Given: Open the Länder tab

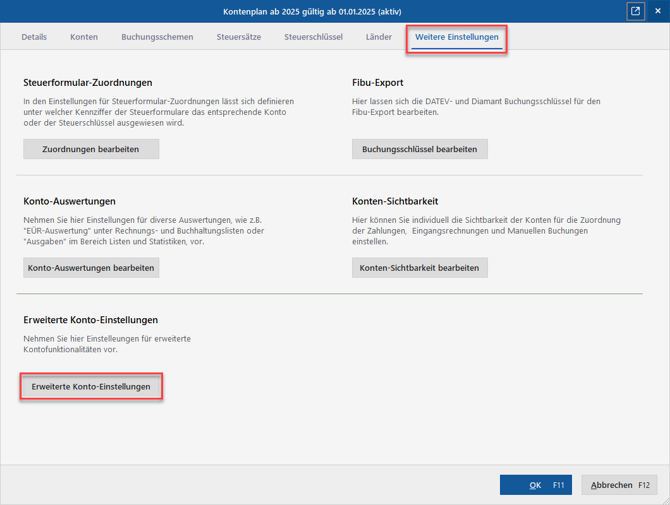Looking at the screenshot, I should (x=379, y=37).
